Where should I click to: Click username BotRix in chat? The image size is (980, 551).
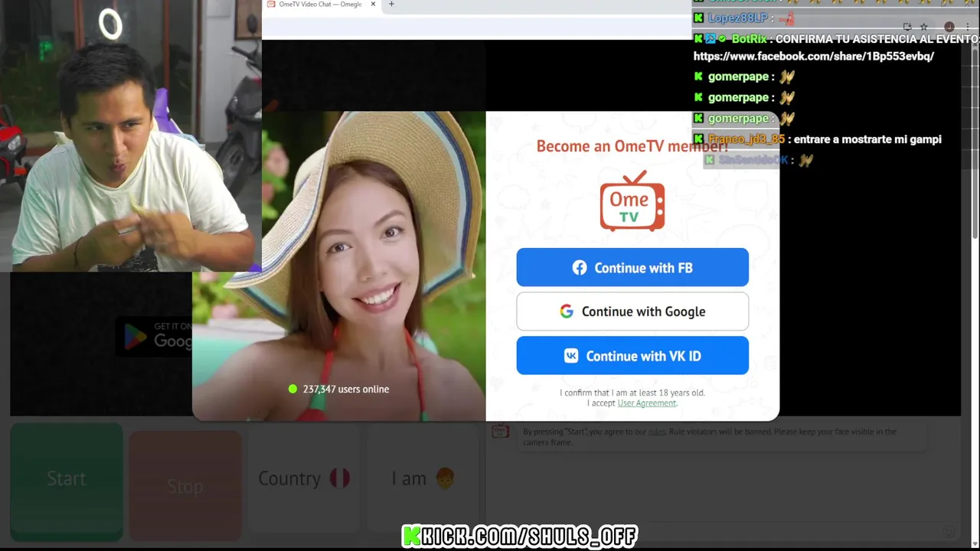(x=750, y=39)
